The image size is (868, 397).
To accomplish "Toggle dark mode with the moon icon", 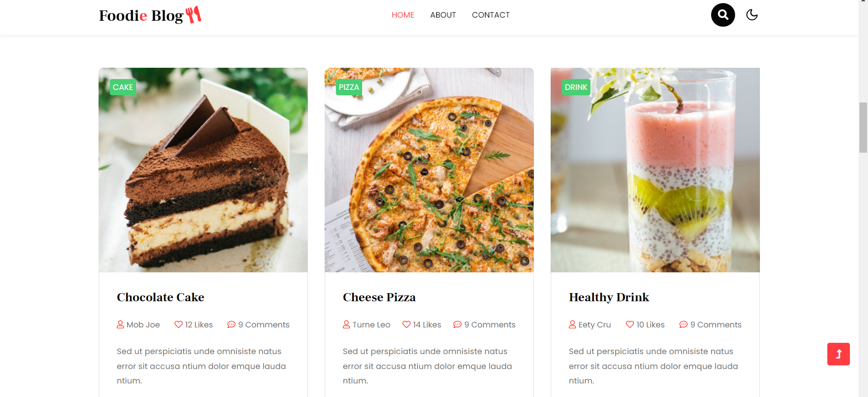I will tap(752, 15).
